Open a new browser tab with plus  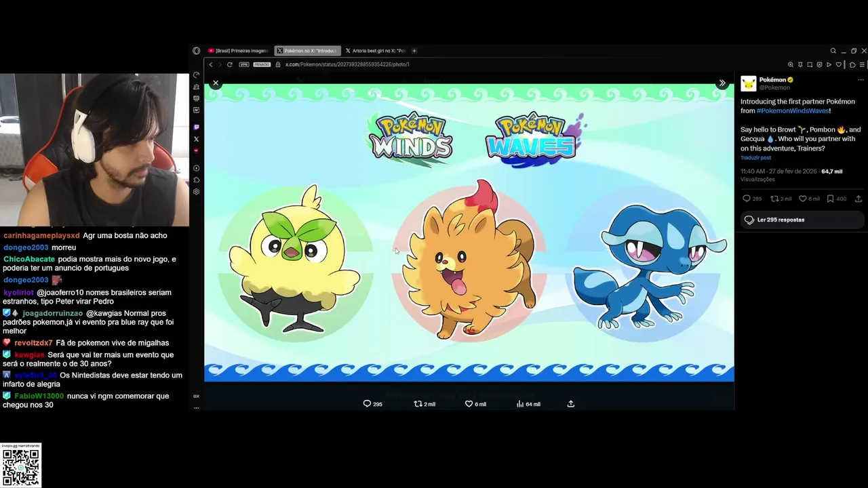coord(414,51)
